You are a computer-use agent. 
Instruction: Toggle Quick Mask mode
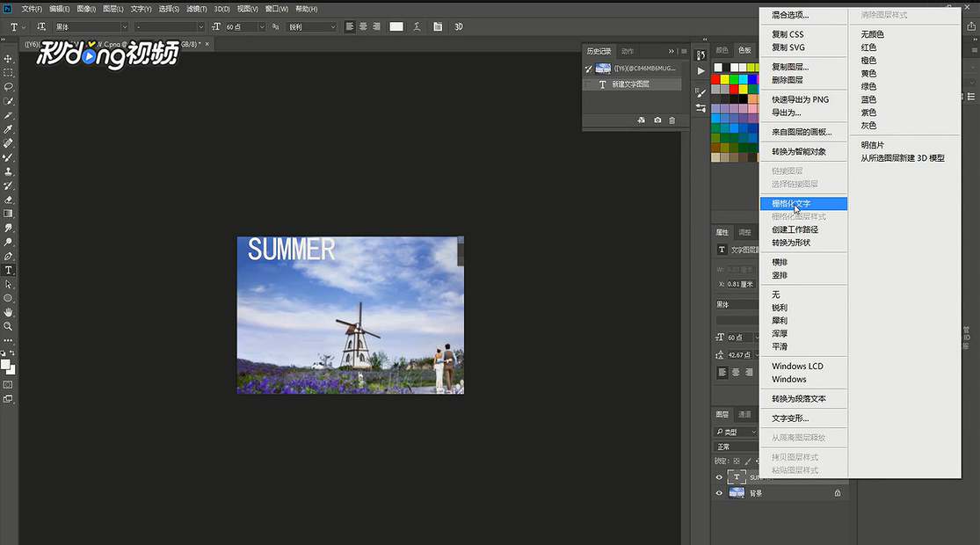[8, 384]
